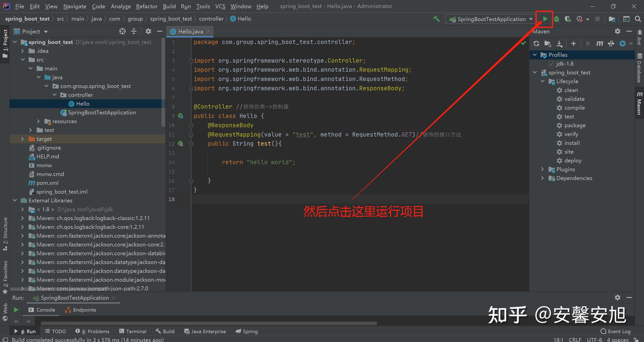
Task: Toggle the Web side tool window
Action: [x=5, y=312]
